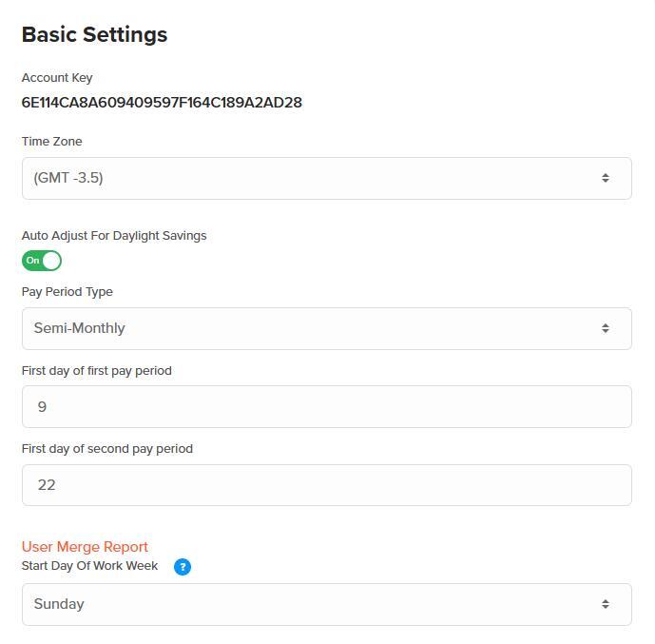Click the up-down arrows beside Sunday
Image resolution: width=655 pixels, height=644 pixels.
[x=605, y=604]
